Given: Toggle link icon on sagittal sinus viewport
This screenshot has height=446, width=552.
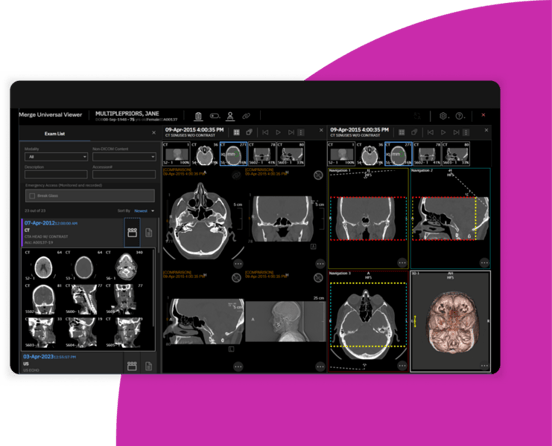Looking at the screenshot, I should point(237,278).
